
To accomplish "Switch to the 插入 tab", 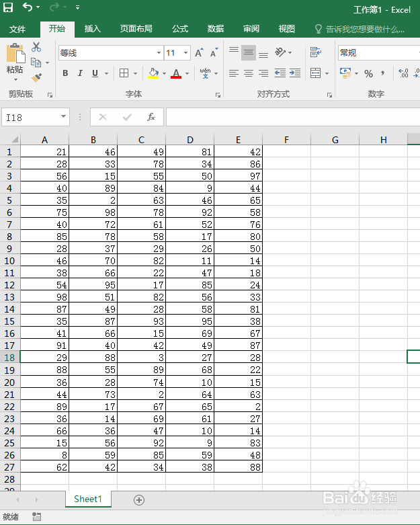I will (x=93, y=29).
